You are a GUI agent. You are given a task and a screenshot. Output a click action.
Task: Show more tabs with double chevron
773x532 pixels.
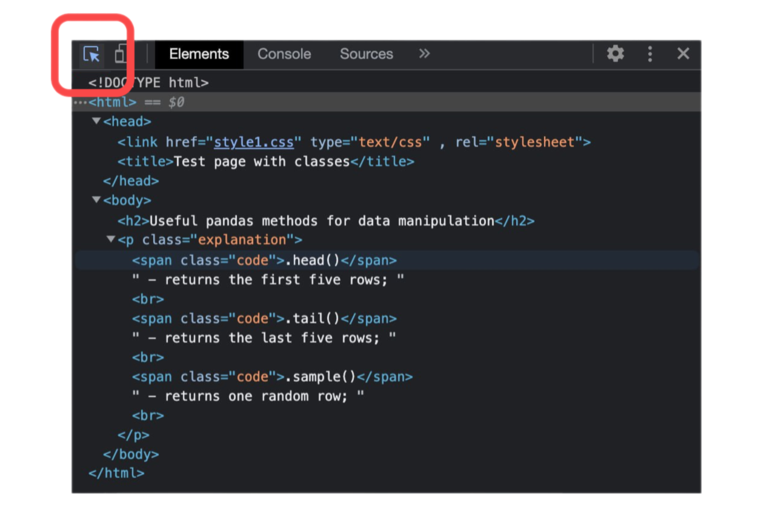click(424, 54)
